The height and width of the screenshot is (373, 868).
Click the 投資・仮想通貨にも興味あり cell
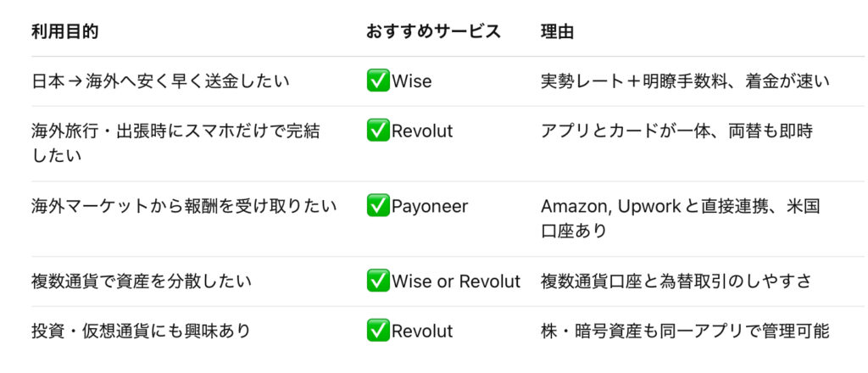tap(142, 331)
